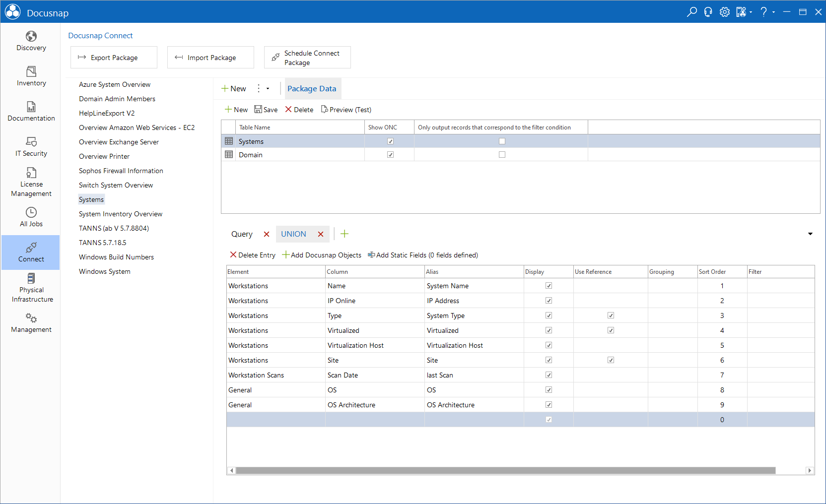Expand the dropdown at the far right of UNION tabs
This screenshot has width=826, height=504.
click(810, 234)
